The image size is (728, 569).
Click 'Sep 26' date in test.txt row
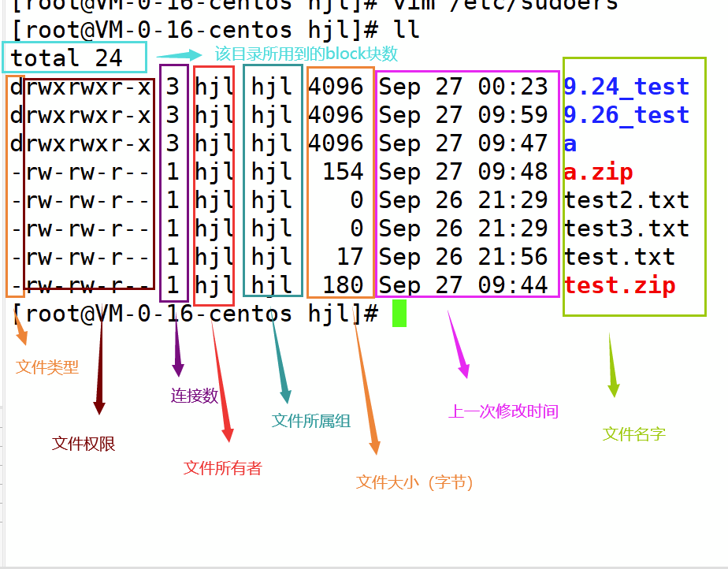(x=421, y=258)
